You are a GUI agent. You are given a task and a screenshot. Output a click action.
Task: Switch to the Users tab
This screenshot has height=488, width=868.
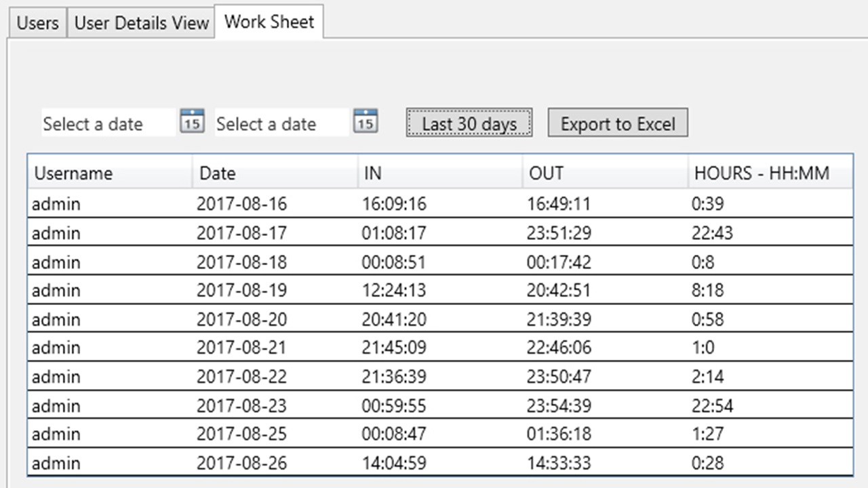[37, 22]
